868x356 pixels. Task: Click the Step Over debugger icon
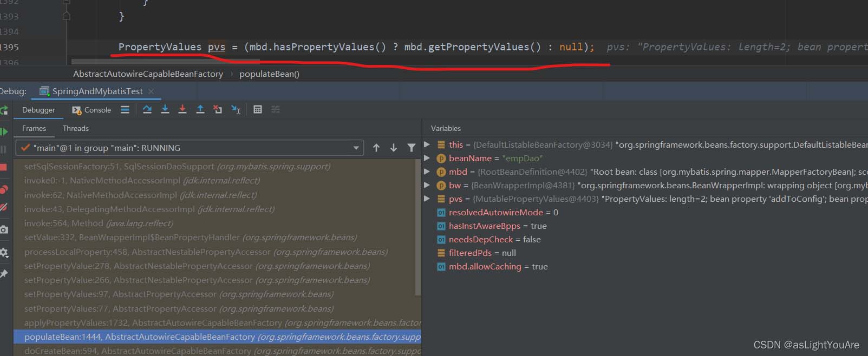coord(147,110)
